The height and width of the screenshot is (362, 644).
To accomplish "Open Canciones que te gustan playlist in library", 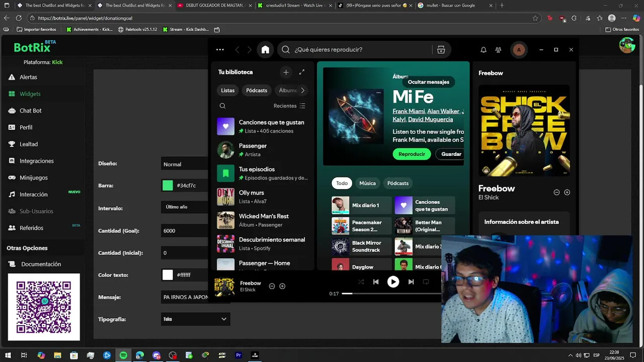I will point(262,126).
